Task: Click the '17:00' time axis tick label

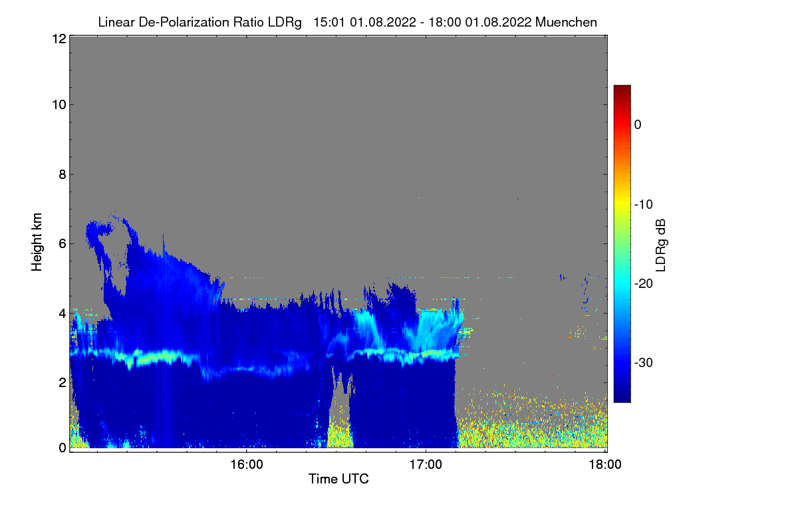Action: 426,464
